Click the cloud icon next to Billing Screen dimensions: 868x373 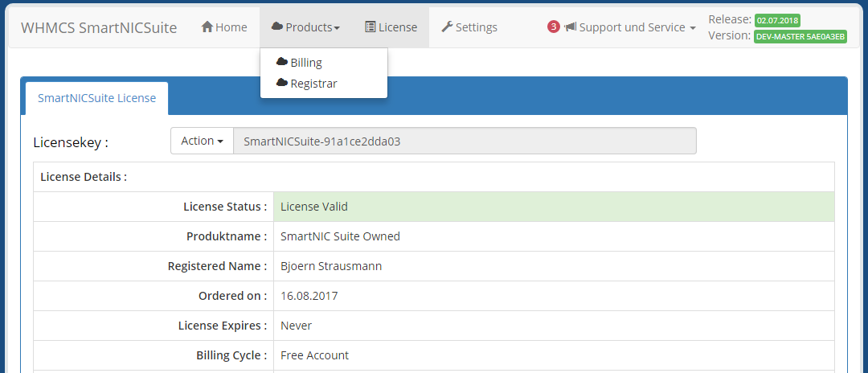point(282,61)
